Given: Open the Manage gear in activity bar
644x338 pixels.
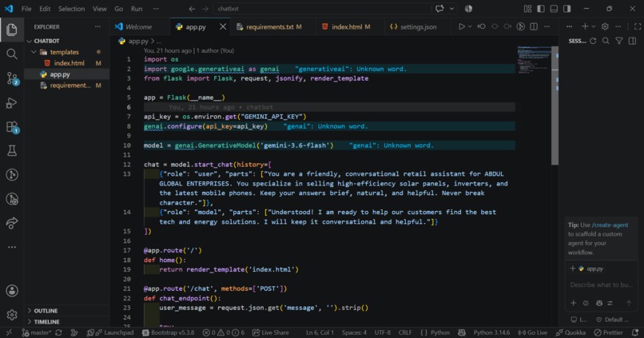Looking at the screenshot, I should pos(11,315).
